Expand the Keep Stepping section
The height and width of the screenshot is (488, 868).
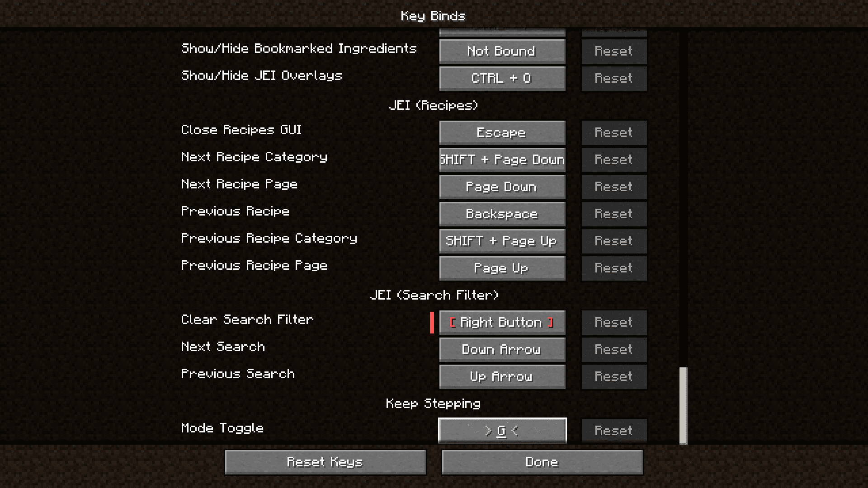434,404
